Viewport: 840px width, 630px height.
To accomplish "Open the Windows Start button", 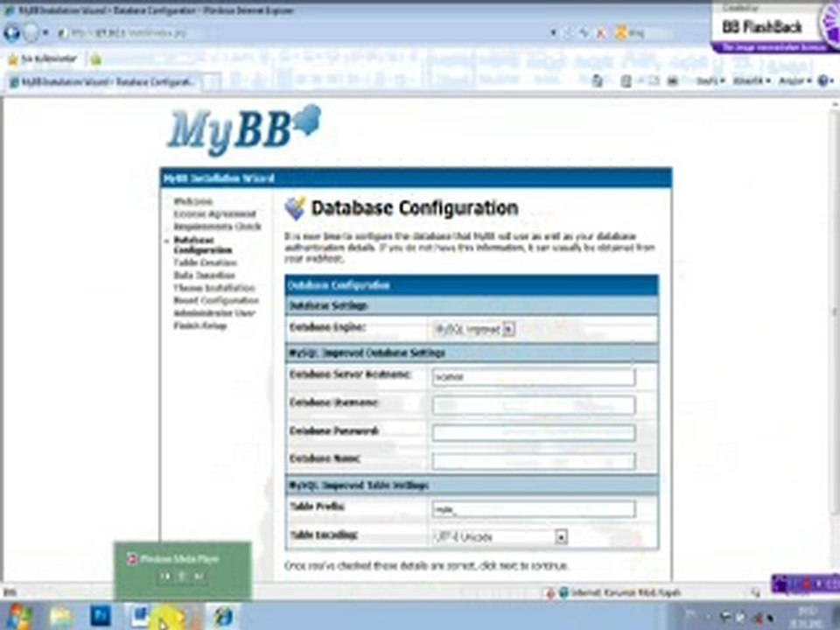I will point(17,616).
